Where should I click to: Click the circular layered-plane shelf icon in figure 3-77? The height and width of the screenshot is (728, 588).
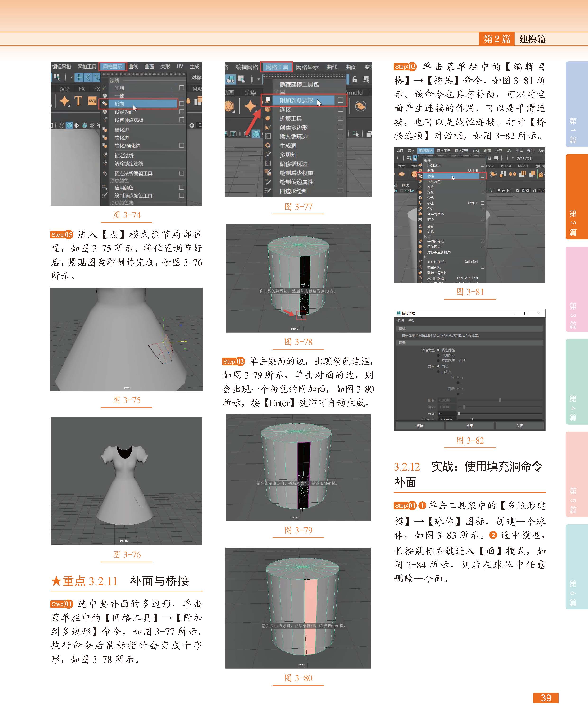360,106
